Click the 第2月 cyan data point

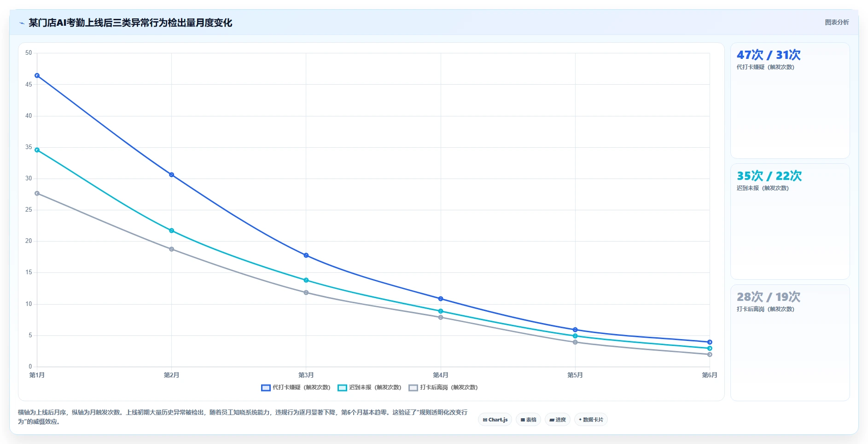click(x=171, y=231)
